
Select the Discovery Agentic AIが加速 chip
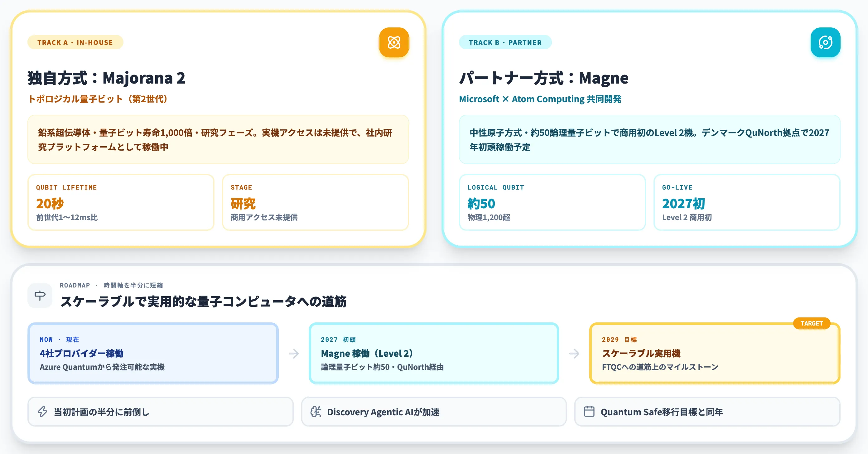[434, 412]
